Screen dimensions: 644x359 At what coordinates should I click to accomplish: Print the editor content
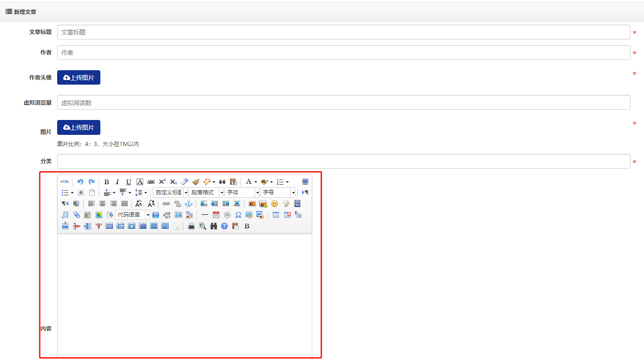click(x=191, y=226)
